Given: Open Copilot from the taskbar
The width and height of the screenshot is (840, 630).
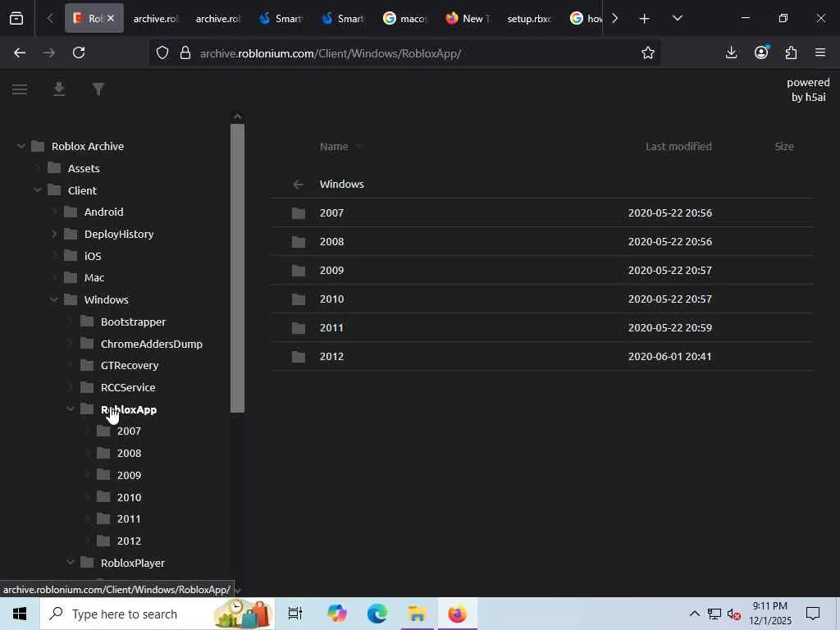Looking at the screenshot, I should tap(337, 614).
